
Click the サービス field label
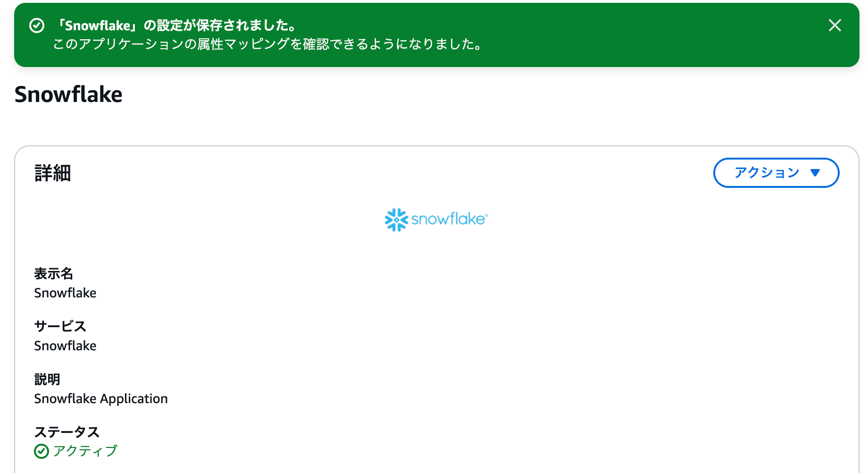pyautogui.click(x=60, y=326)
